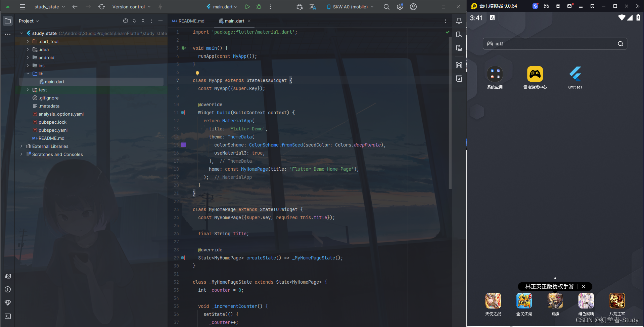Show the intention lightbulb on line 6
The width and height of the screenshot is (644, 327).
pos(197,73)
